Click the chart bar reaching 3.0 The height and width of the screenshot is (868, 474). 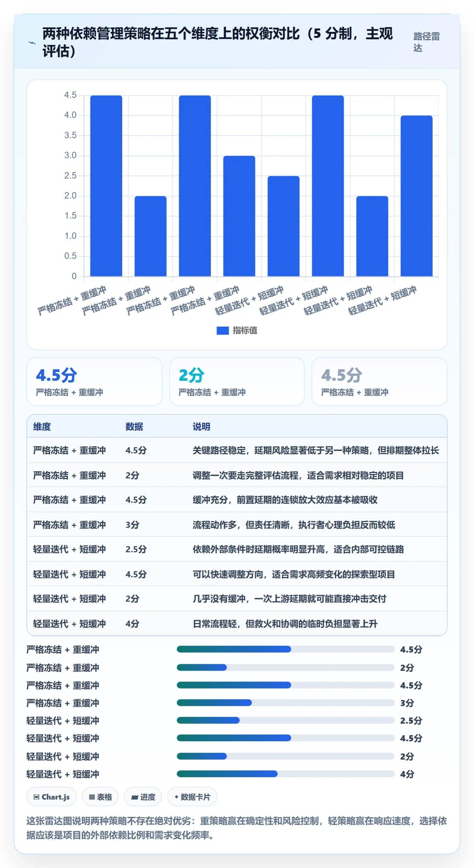[x=239, y=216]
